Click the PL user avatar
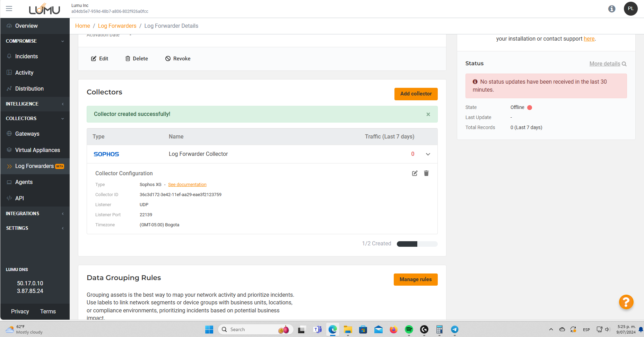This screenshot has width=644, height=337. [630, 9]
